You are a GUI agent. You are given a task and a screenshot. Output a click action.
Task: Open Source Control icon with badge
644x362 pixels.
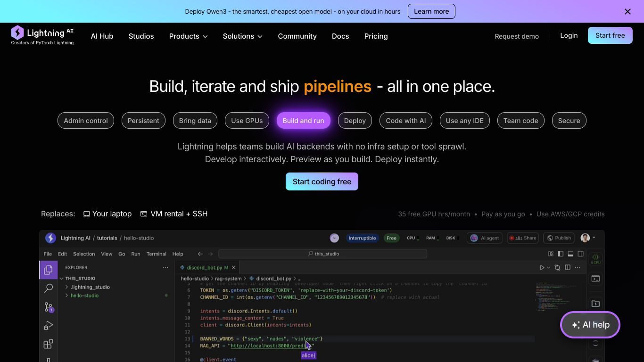click(x=48, y=307)
